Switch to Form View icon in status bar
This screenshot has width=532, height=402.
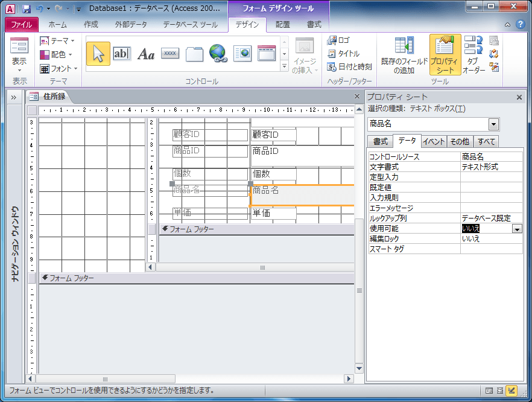489,391
